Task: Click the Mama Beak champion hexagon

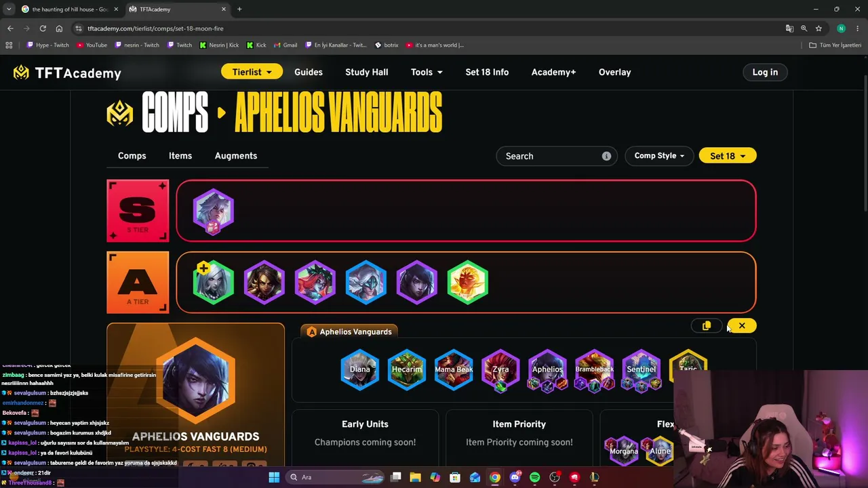Action: click(x=454, y=369)
